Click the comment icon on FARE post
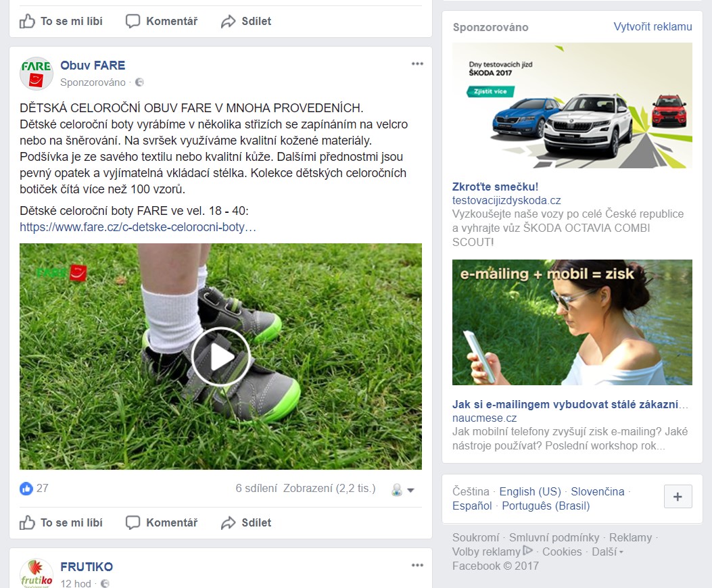 tap(133, 522)
